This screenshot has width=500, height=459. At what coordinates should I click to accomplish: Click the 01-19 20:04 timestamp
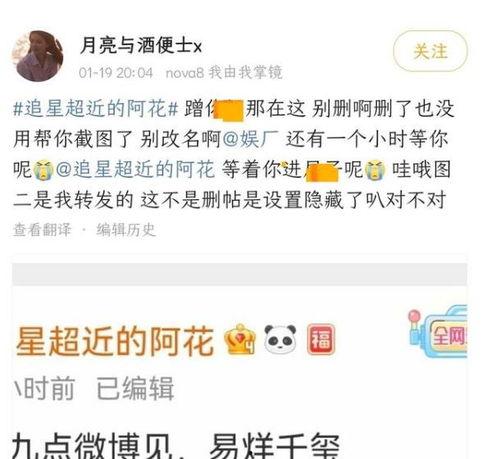coord(116,73)
